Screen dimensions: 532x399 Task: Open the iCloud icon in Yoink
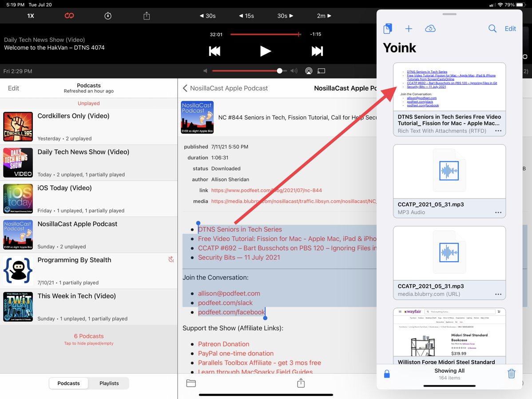(x=430, y=29)
